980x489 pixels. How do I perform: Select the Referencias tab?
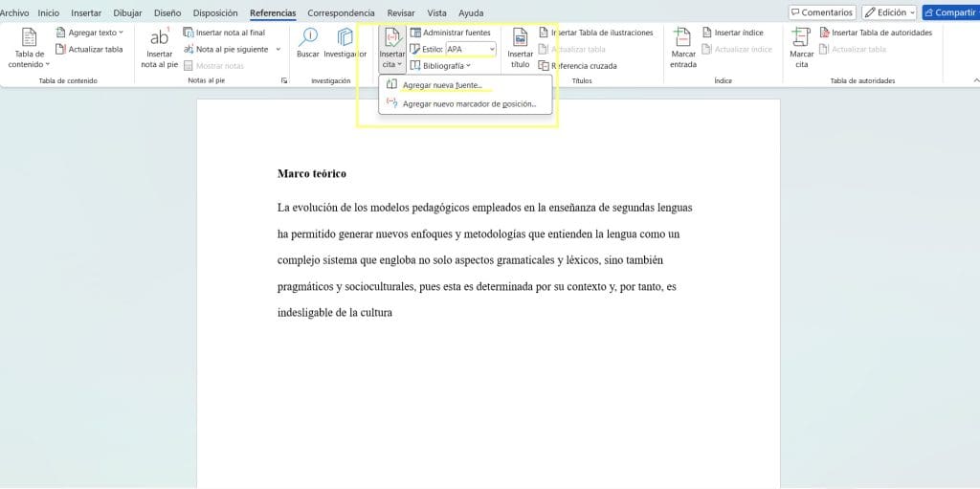coord(273,12)
